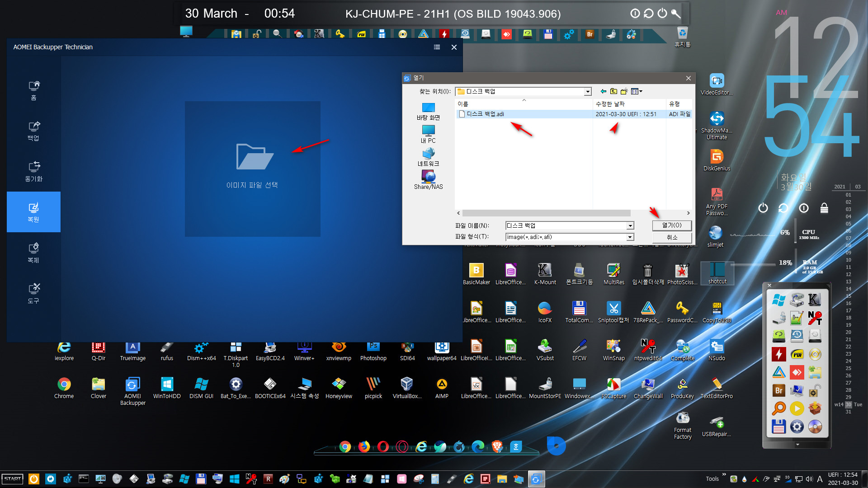Image resolution: width=868 pixels, height=488 pixels.
Task: Click the 취소 cancel button
Action: [x=672, y=237]
